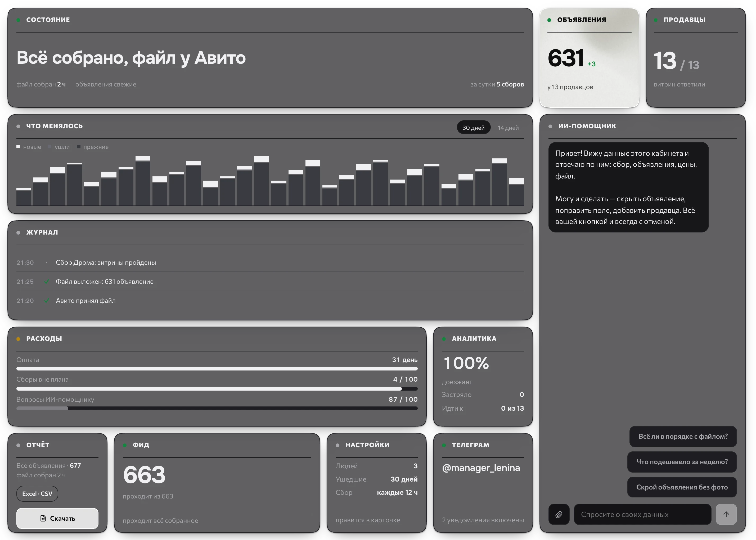This screenshot has height=540, width=756.
Task: Open the ПРОДАВЦЫ card
Action: coord(695,58)
